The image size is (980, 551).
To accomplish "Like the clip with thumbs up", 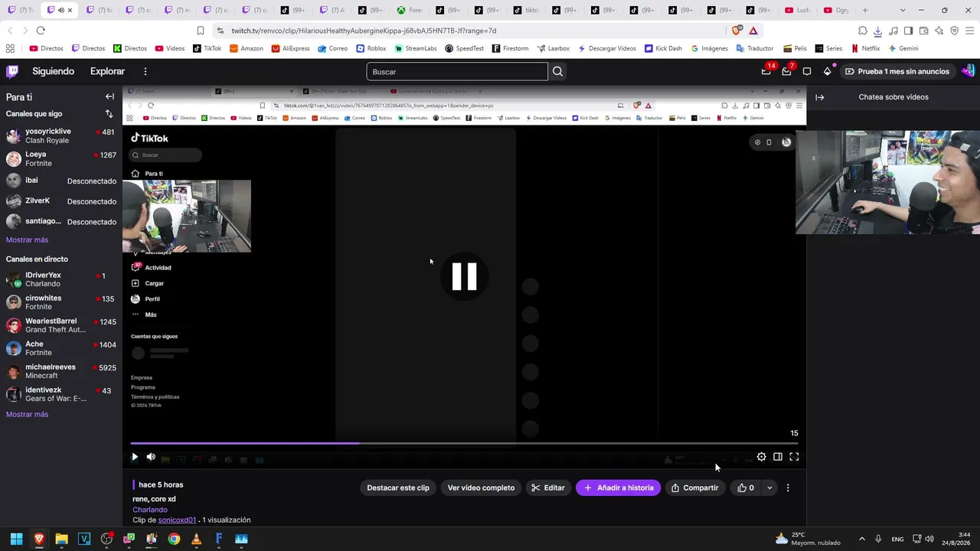I will click(746, 487).
